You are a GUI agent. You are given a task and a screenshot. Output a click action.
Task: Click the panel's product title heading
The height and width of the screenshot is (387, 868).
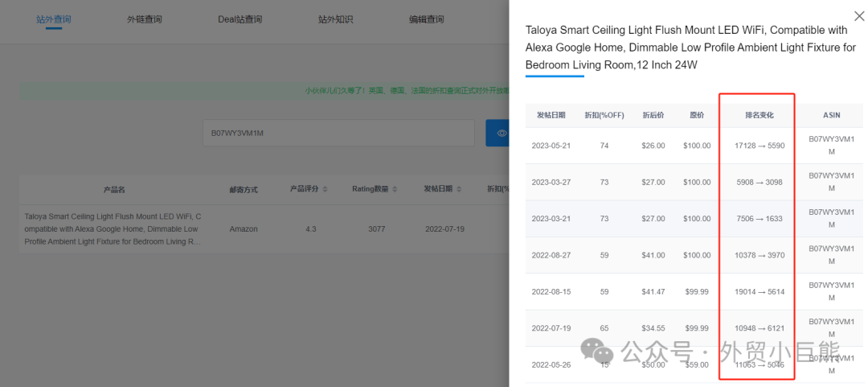(690, 47)
